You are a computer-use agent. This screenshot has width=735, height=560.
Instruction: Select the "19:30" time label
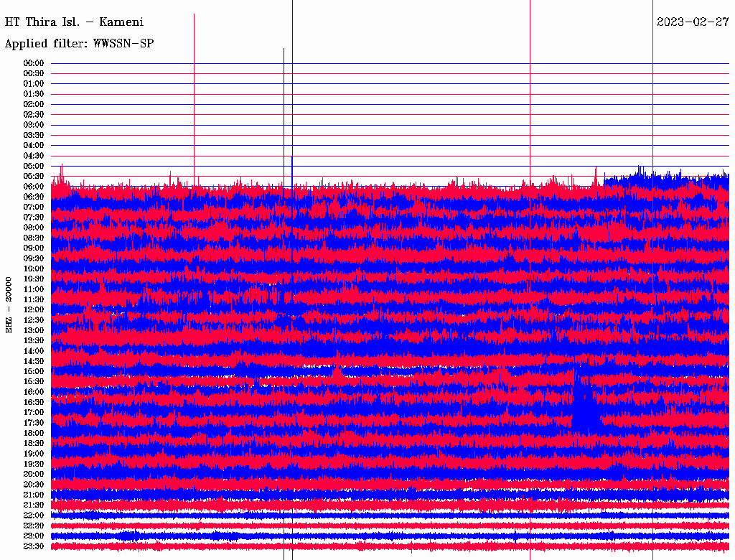point(34,465)
